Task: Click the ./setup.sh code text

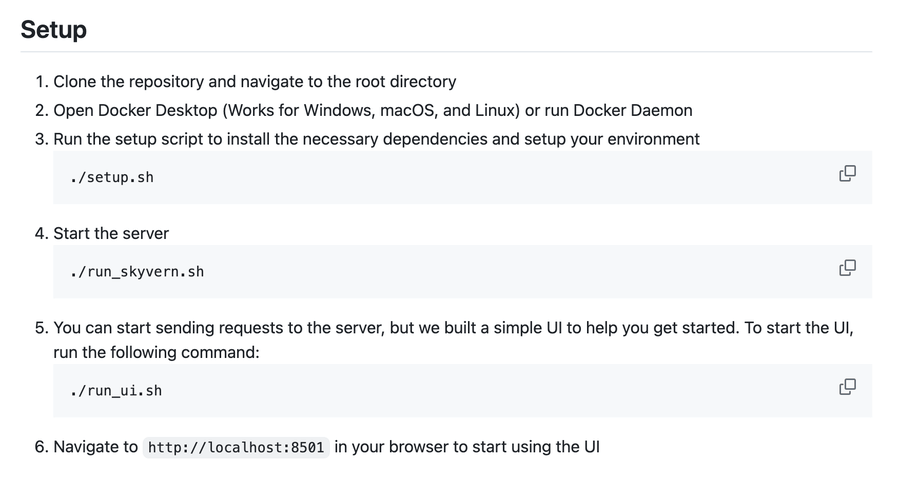Action: [x=111, y=178]
